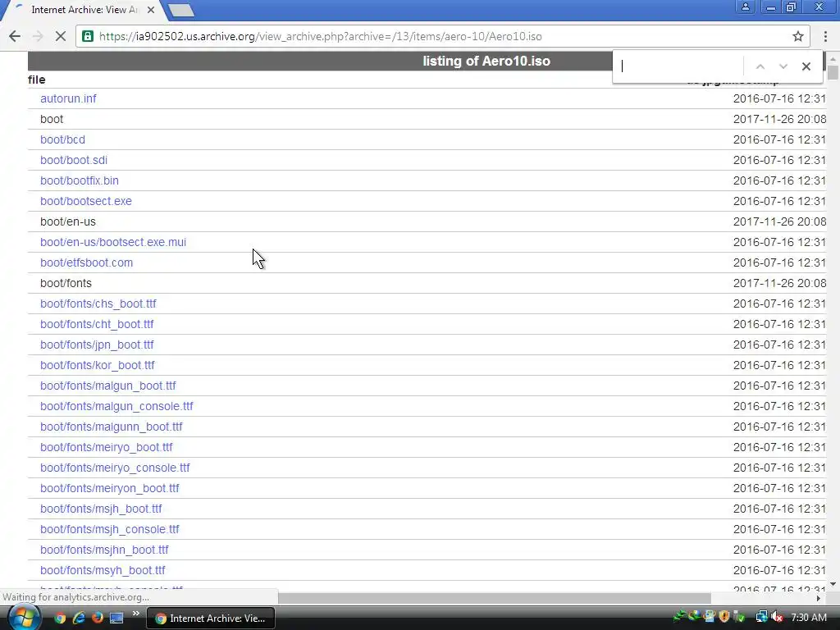Open boot/bcd link
Viewport: 840px width, 630px height.
click(62, 139)
